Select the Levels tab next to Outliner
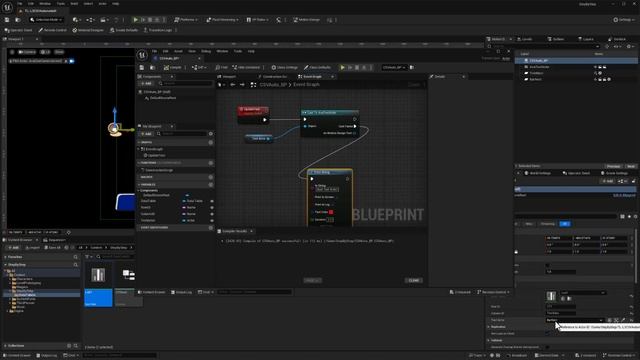This screenshot has width=640, height=360. coord(525,39)
